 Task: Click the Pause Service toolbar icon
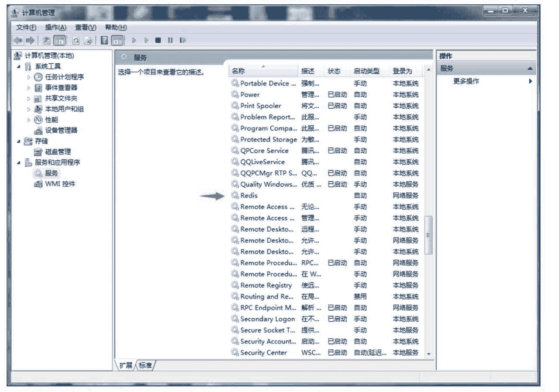(170, 41)
